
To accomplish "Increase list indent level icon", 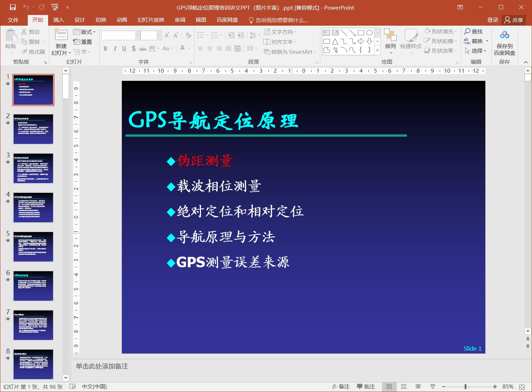I will [241, 35].
